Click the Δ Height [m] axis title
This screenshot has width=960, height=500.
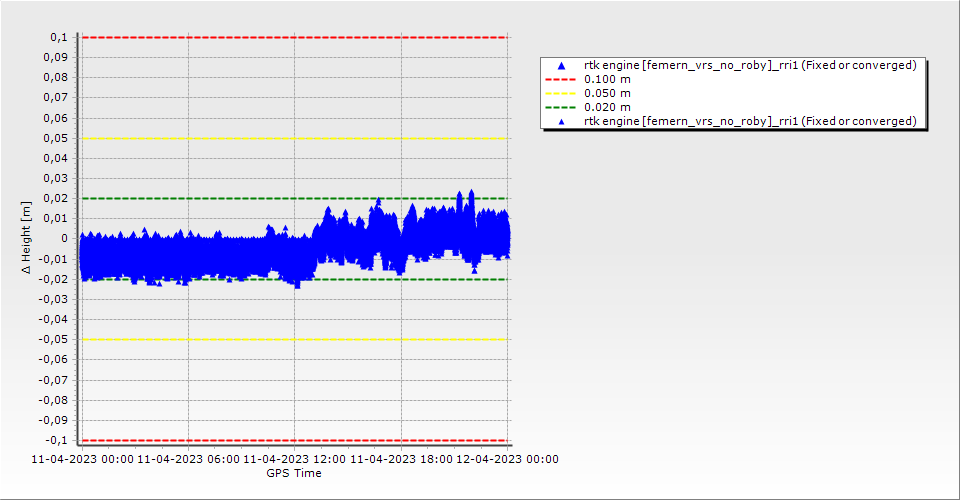[29, 239]
